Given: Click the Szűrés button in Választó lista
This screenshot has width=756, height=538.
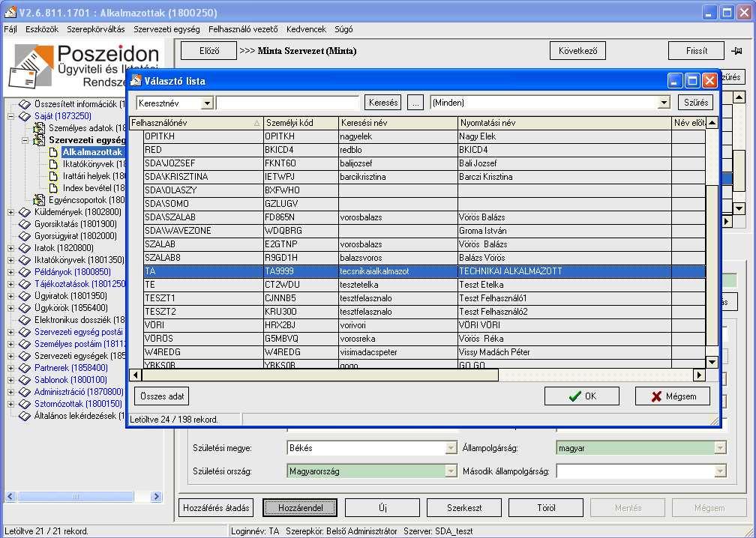Looking at the screenshot, I should tap(696, 103).
